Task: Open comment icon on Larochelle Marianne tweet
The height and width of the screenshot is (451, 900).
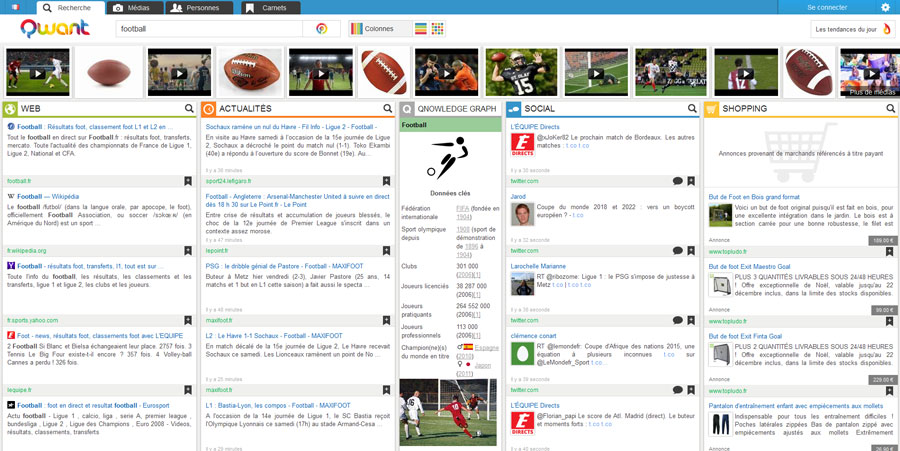Action: tap(677, 320)
